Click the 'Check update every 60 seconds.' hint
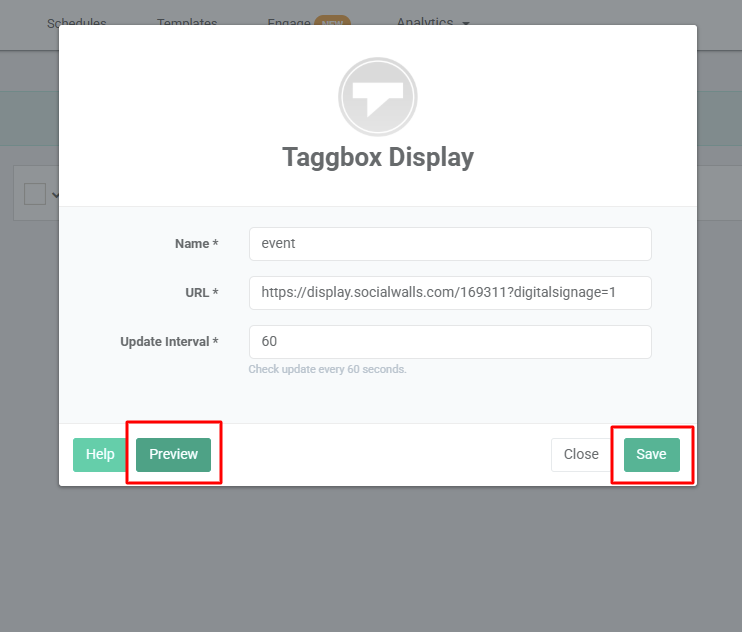 point(327,369)
